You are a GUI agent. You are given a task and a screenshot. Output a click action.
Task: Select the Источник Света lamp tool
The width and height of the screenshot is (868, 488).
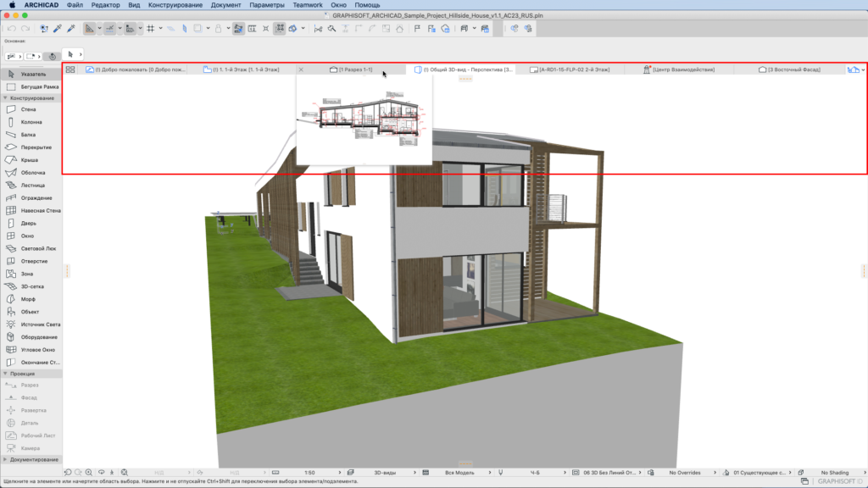pyautogui.click(x=40, y=324)
